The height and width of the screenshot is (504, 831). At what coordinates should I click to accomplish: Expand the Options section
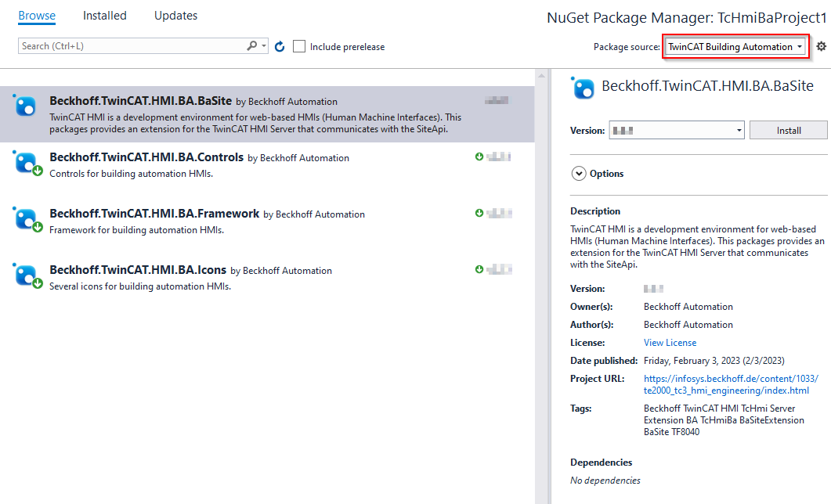coord(579,174)
